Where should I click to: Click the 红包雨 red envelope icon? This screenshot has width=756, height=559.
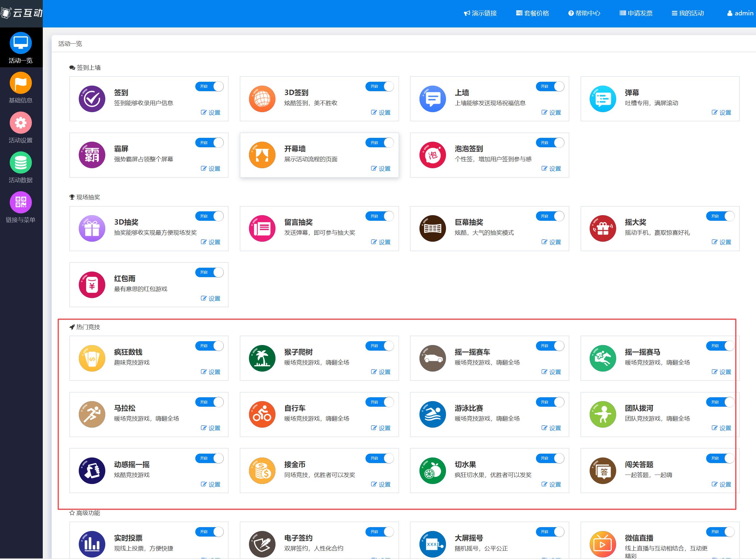point(92,285)
